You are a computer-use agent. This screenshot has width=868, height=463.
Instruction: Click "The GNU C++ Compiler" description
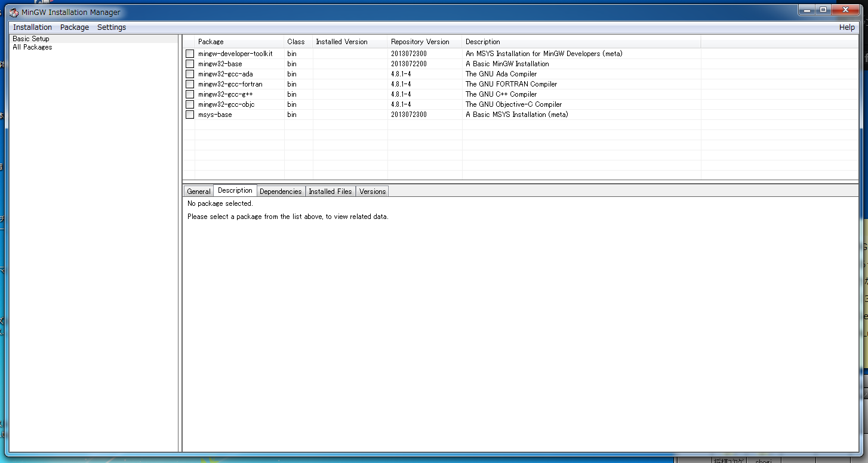coord(501,94)
